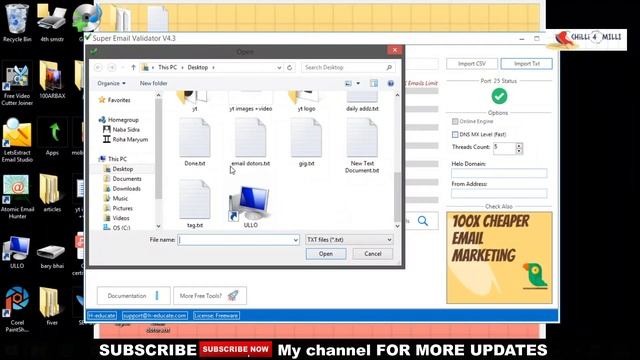Click the Cancel button in dialog
Viewport: 640px width, 360px height.
(x=373, y=254)
